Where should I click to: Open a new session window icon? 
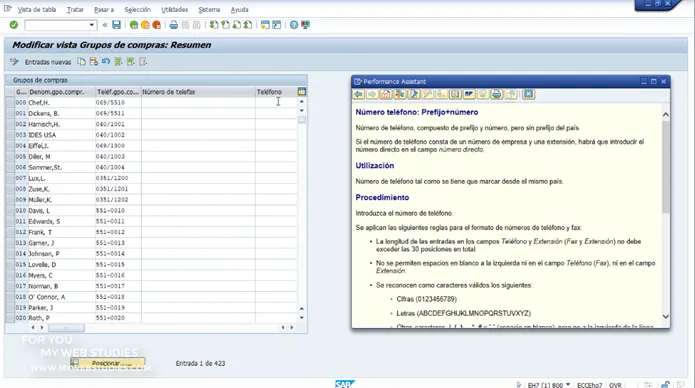tap(265, 25)
